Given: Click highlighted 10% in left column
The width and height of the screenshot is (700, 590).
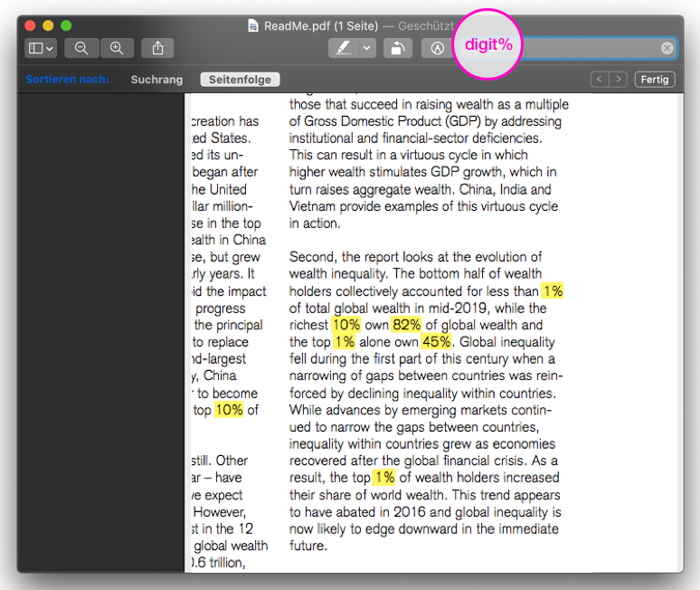Looking at the screenshot, I should tap(230, 410).
